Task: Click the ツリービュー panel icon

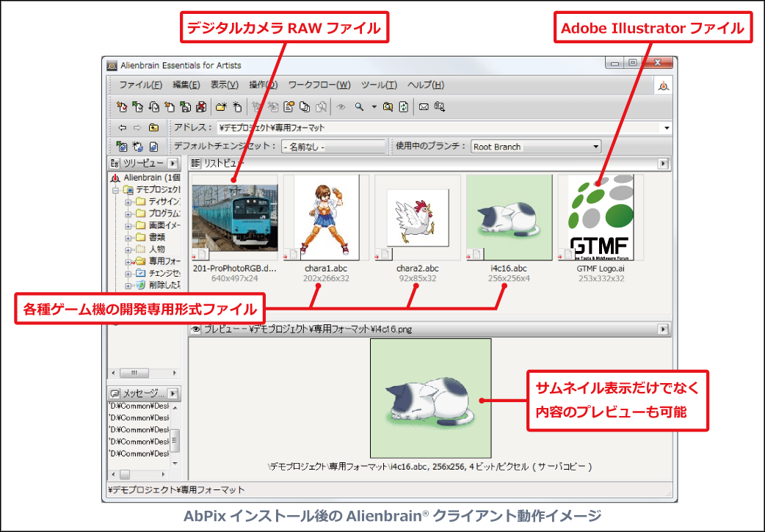Action: 115,163
